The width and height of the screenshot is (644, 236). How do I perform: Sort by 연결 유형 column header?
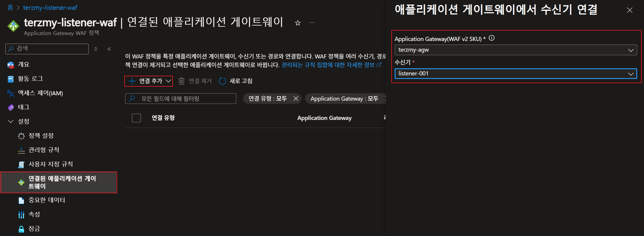coord(163,118)
